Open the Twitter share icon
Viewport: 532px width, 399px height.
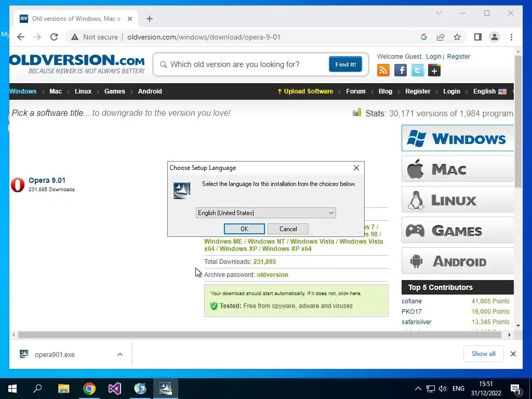[x=418, y=70]
